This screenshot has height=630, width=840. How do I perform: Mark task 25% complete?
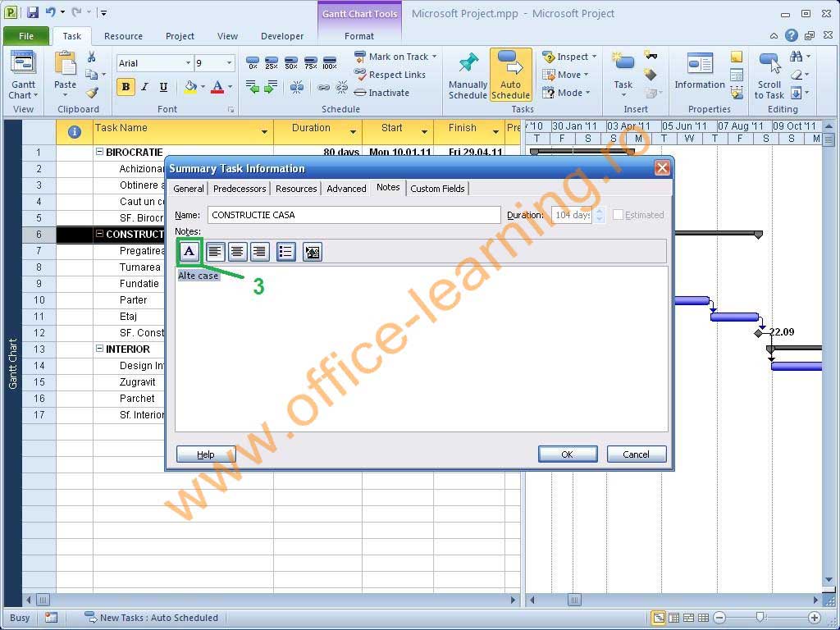tap(272, 62)
